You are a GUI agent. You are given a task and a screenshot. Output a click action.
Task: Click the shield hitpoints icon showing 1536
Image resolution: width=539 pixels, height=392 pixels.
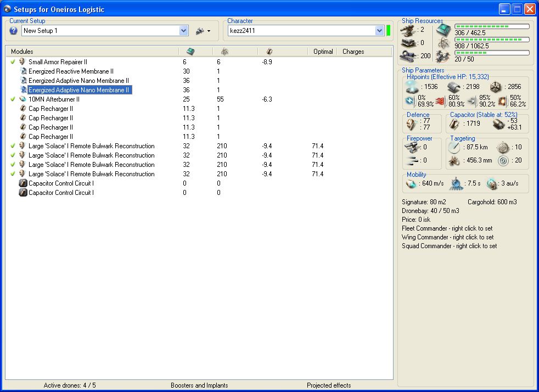[x=412, y=87]
